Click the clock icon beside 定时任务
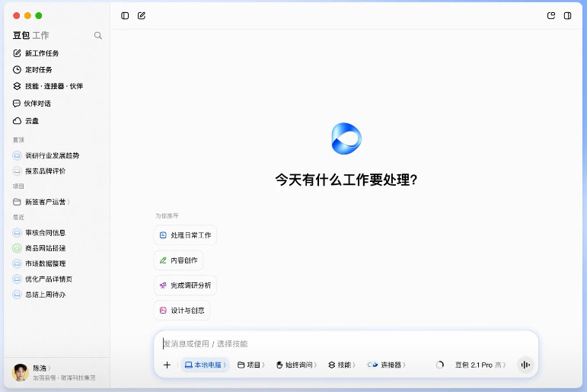This screenshot has width=587, height=392. 18,69
